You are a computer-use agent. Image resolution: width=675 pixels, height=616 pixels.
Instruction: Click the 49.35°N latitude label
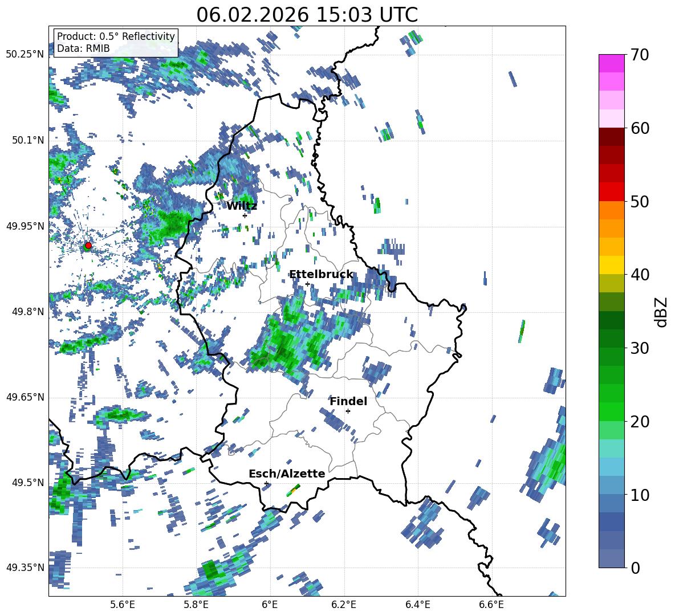(25, 568)
